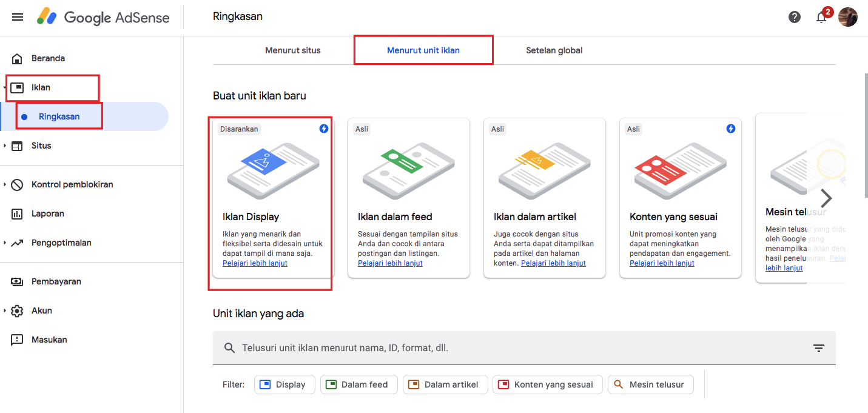Image resolution: width=868 pixels, height=413 pixels.
Task: Expand the Situs sidebar section
Action: (5, 146)
